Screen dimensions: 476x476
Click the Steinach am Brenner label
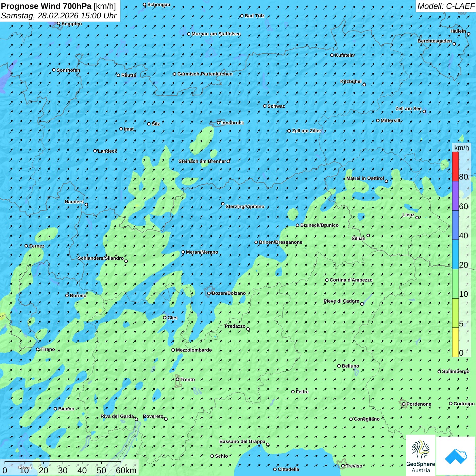pyautogui.click(x=202, y=161)
